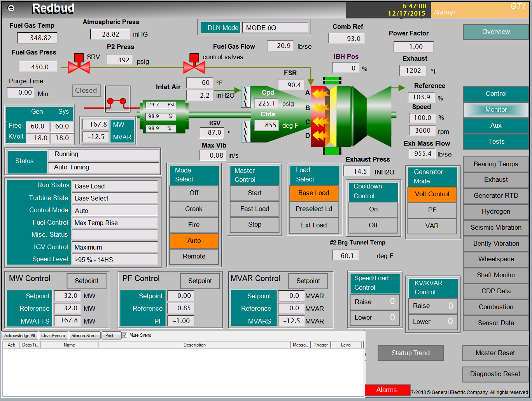The width and height of the screenshot is (532, 401).
Task: Open the MVAR Control Setpoint entry
Action: 308,281
